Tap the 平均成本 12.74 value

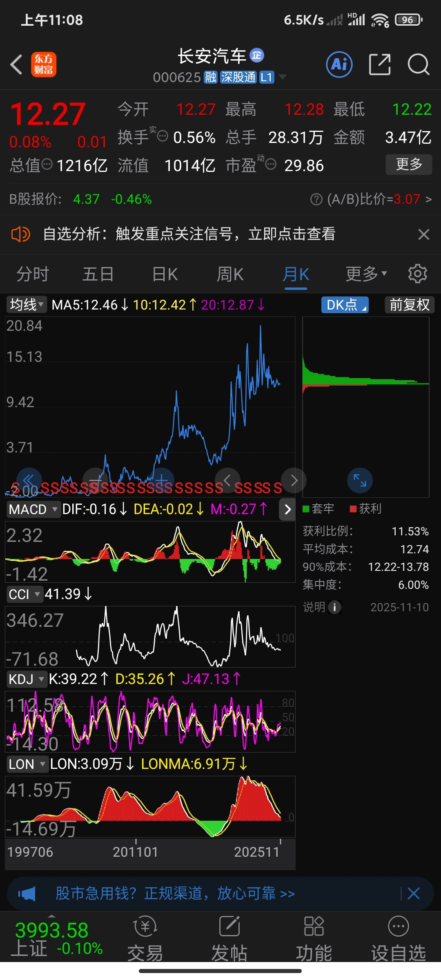point(414,549)
